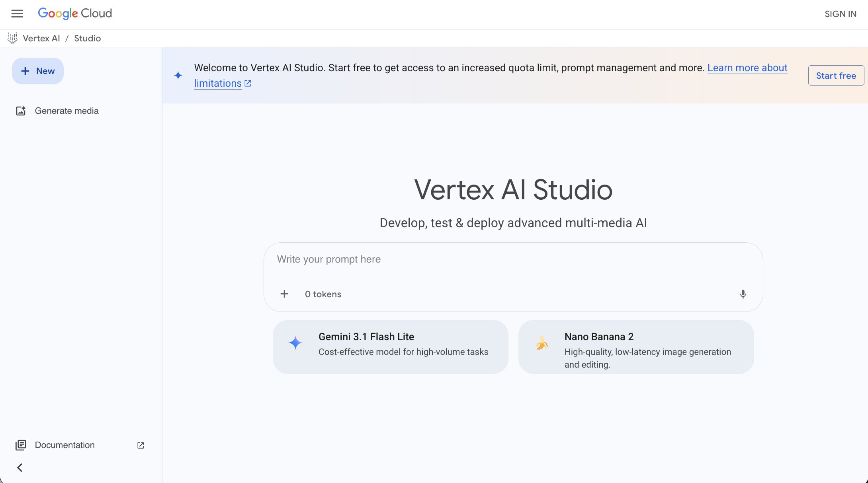Select Vertex AI in the breadcrumb
Image resolution: width=868 pixels, height=483 pixels.
coord(41,38)
